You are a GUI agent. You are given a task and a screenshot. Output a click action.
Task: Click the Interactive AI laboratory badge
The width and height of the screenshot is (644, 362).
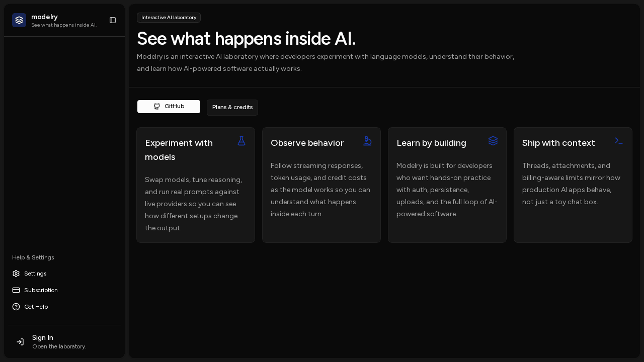[x=169, y=18]
